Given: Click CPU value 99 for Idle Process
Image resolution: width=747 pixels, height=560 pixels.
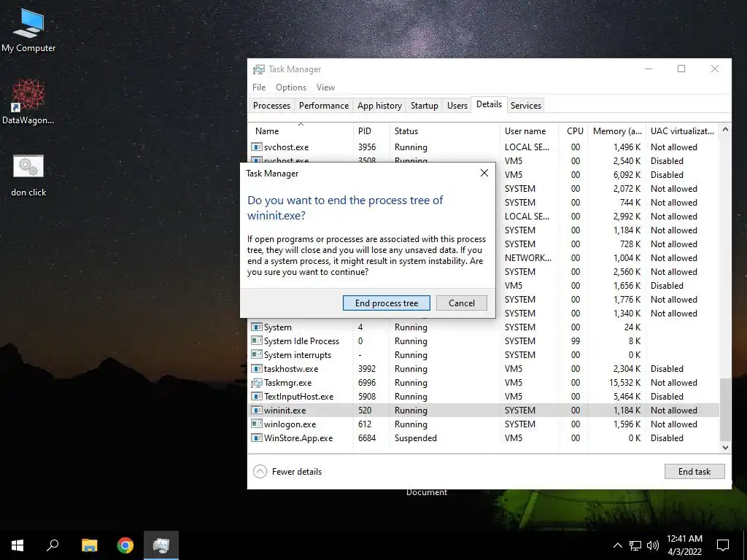Looking at the screenshot, I should [x=576, y=341].
